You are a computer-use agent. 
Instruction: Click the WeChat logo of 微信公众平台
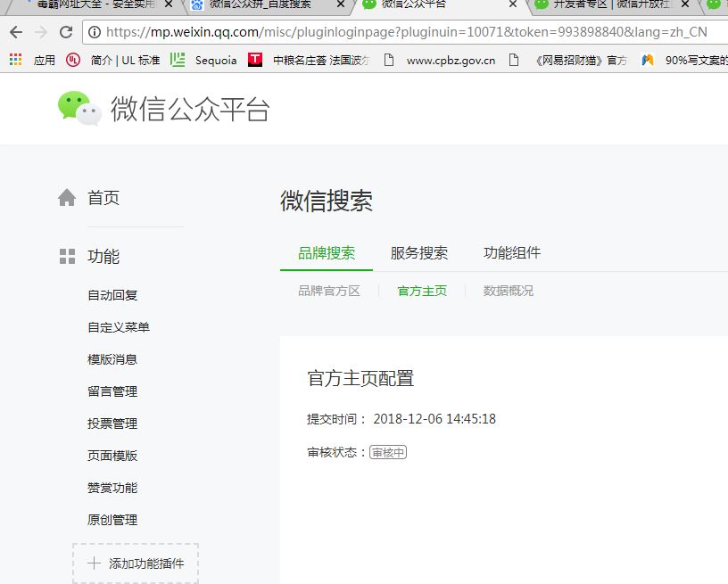click(x=79, y=108)
